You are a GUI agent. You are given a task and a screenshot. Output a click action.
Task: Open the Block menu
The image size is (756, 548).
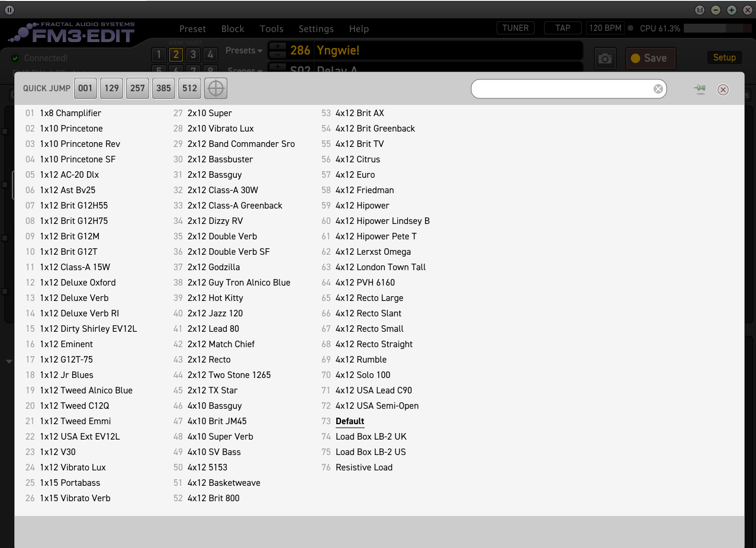pyautogui.click(x=233, y=28)
